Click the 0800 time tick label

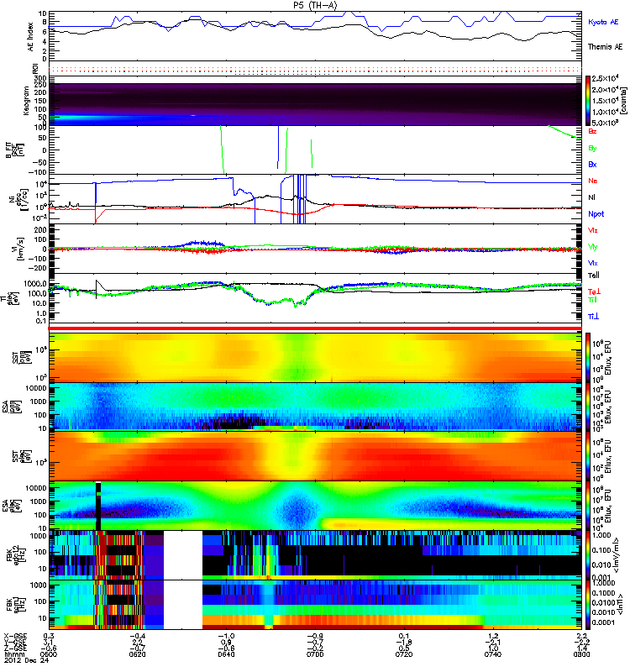[582, 654]
